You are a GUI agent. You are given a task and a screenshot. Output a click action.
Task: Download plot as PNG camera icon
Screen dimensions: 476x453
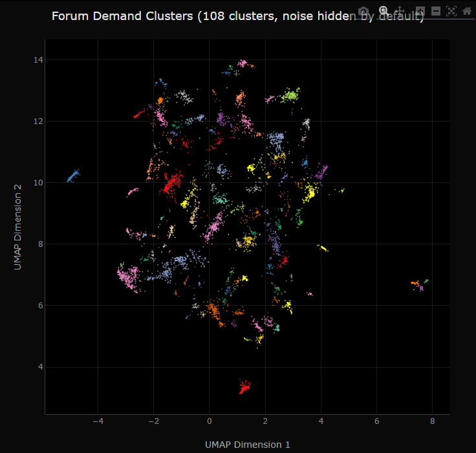tap(363, 12)
